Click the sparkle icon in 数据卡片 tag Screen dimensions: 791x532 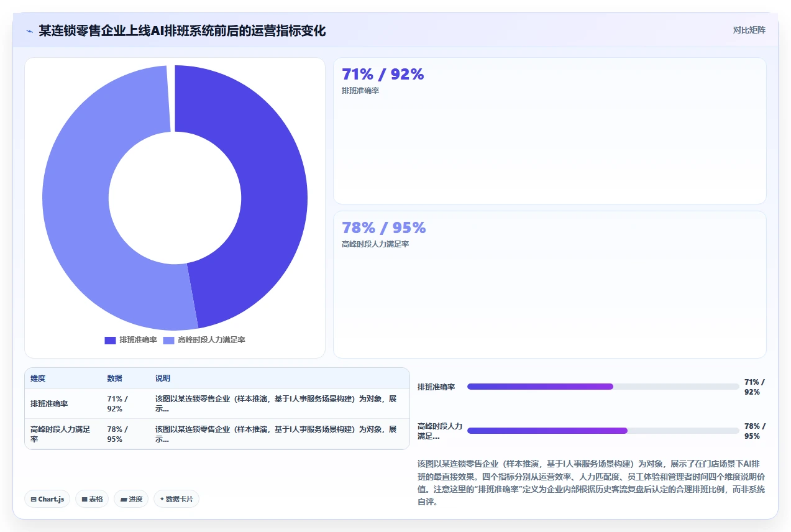162,498
